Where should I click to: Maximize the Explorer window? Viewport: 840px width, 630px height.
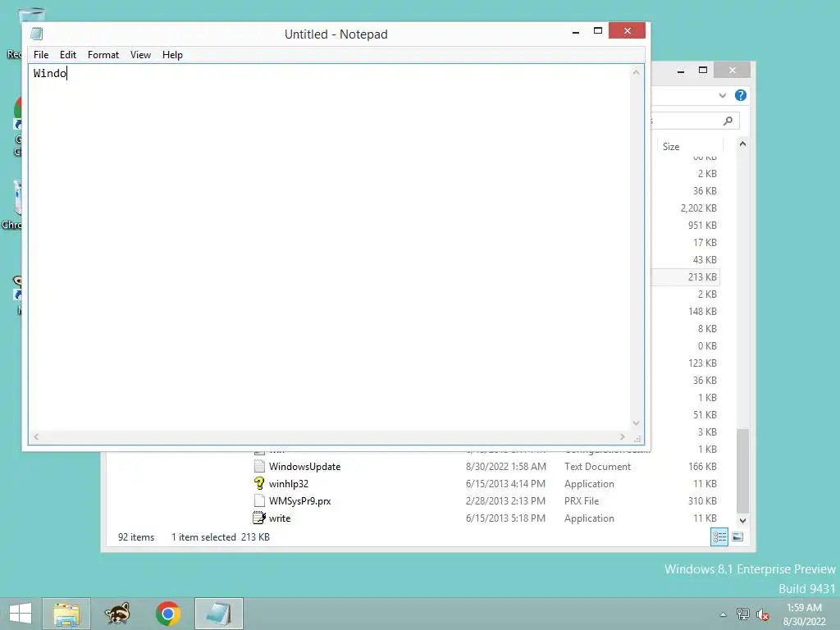[x=703, y=71]
